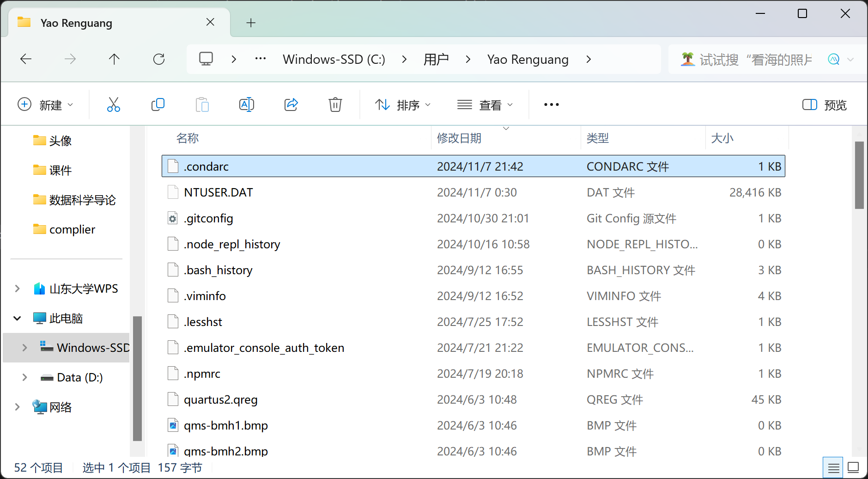
Task: Select the quartus2.qreg file
Action: click(473, 399)
